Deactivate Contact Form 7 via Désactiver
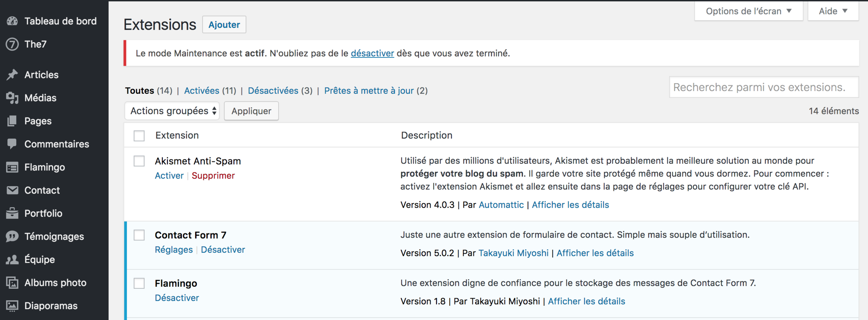This screenshot has width=868, height=320. pyautogui.click(x=223, y=249)
